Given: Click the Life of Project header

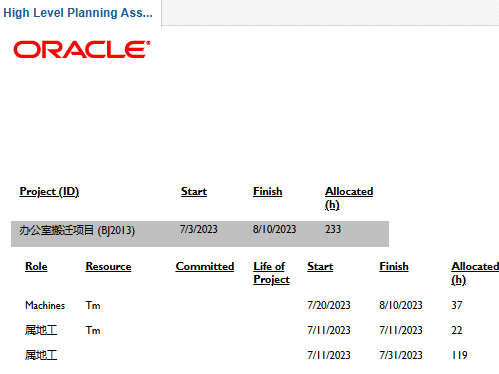Looking at the screenshot, I should click(272, 273).
